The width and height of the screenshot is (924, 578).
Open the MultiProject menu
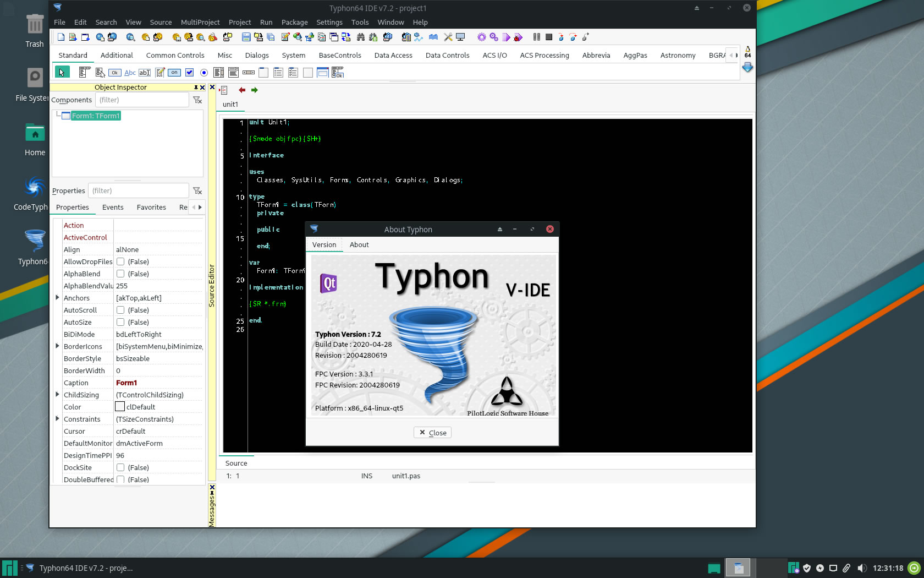(200, 23)
